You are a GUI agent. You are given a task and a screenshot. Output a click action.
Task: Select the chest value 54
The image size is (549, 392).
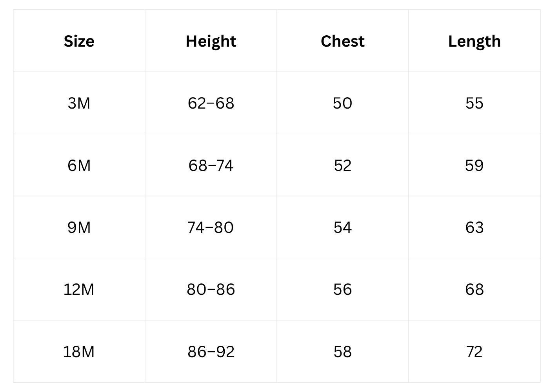click(x=342, y=227)
